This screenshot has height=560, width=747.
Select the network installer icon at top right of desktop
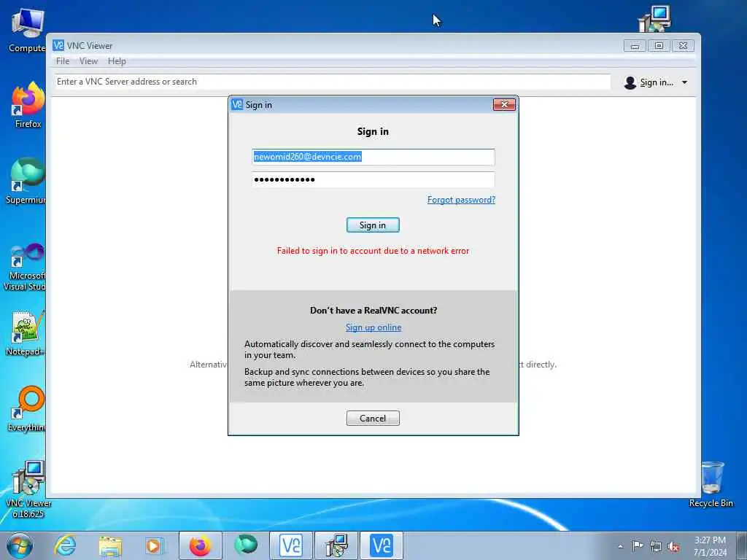point(654,18)
